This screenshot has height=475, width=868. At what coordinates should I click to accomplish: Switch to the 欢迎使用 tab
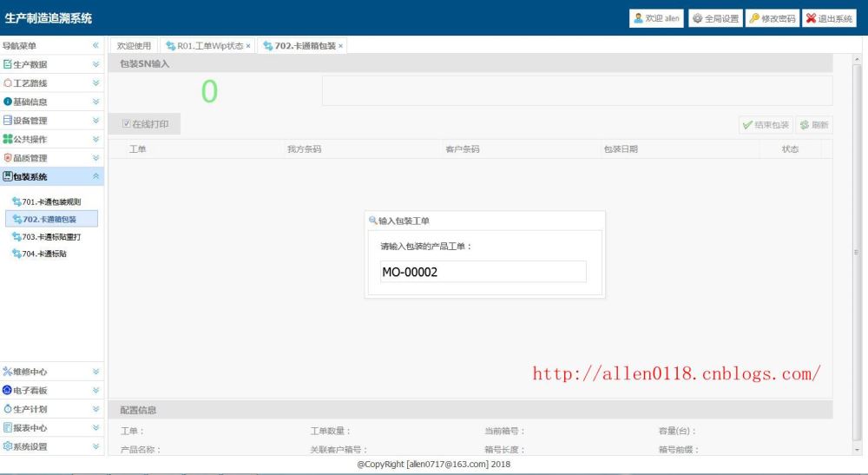134,46
